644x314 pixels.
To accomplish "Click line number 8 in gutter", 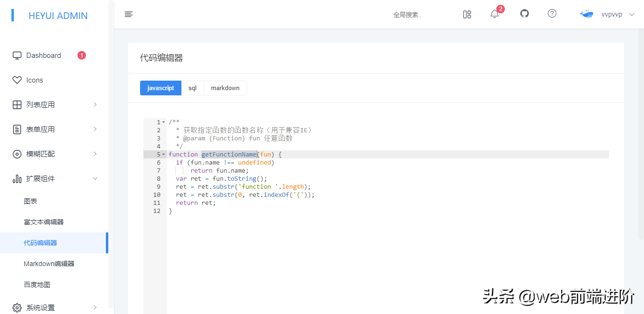I will point(159,179).
